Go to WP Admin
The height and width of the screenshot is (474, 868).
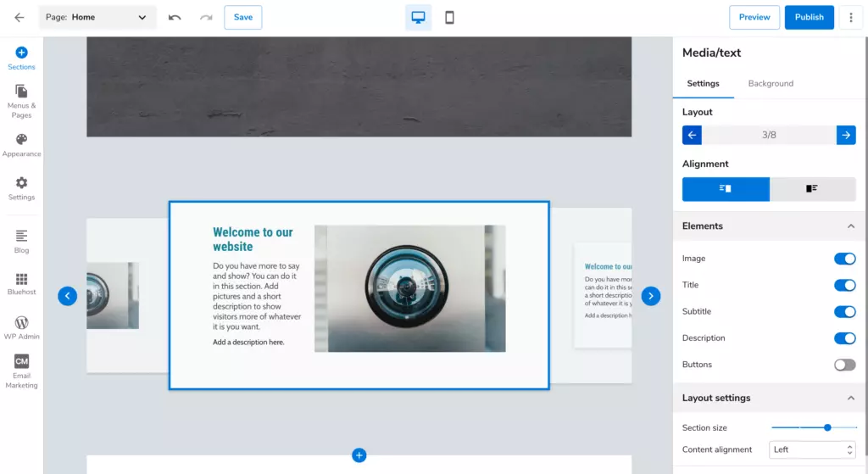click(x=21, y=328)
